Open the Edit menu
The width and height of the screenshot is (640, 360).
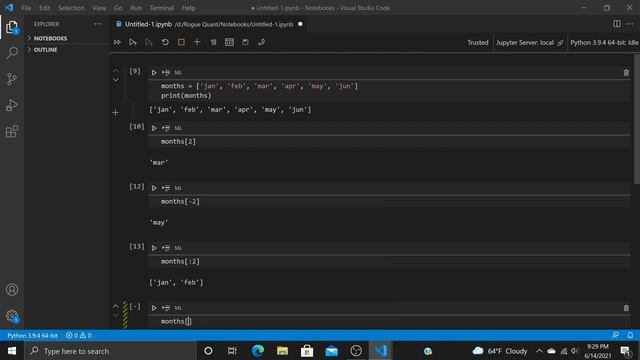[44, 8]
